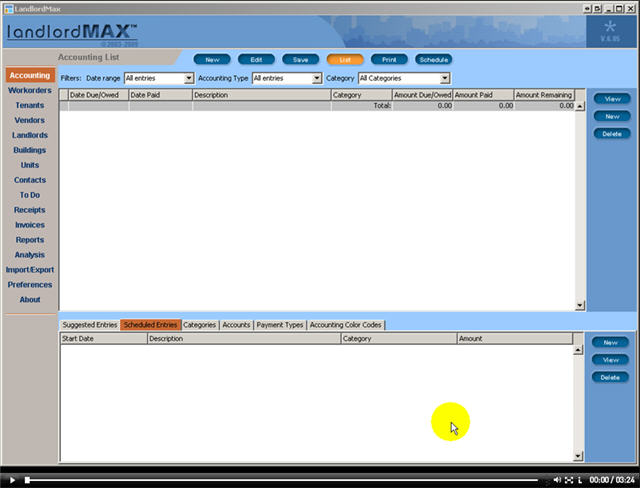
Task: Click the video progress bar track
Action: click(x=282, y=480)
